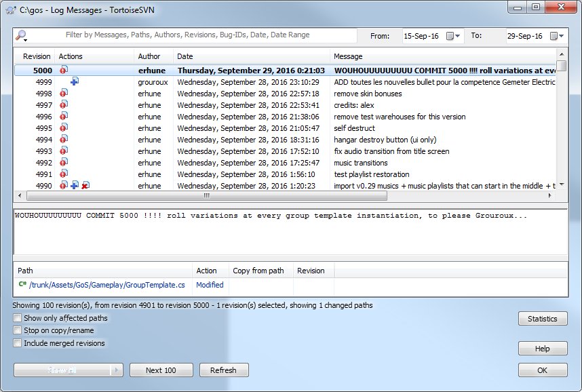
Task: Click modified action icon for revision 5000
Action: (x=64, y=70)
